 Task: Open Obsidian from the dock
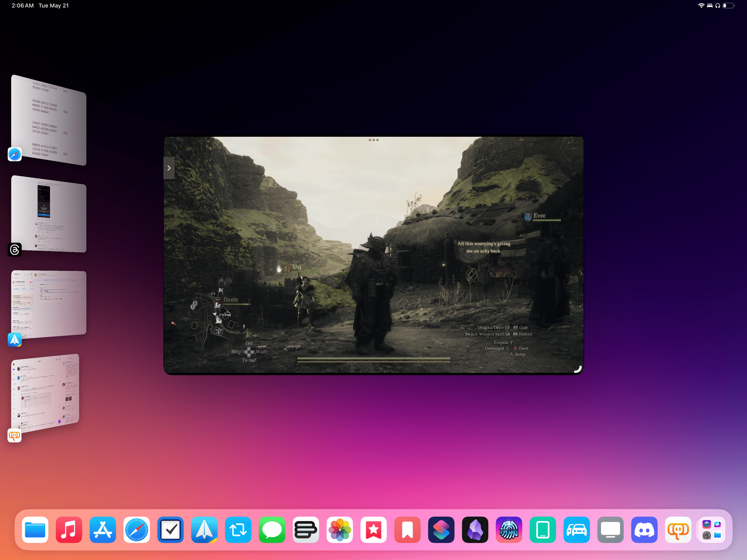[x=475, y=530]
